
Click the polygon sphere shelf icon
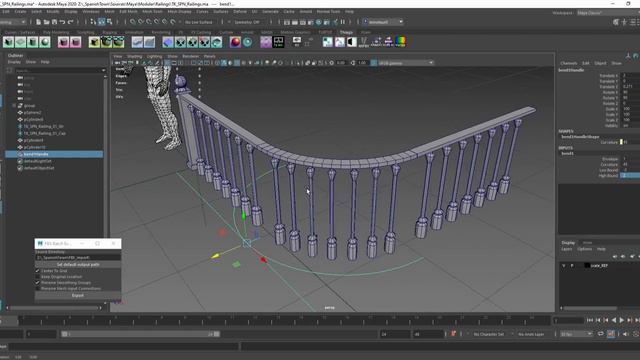click(45, 42)
